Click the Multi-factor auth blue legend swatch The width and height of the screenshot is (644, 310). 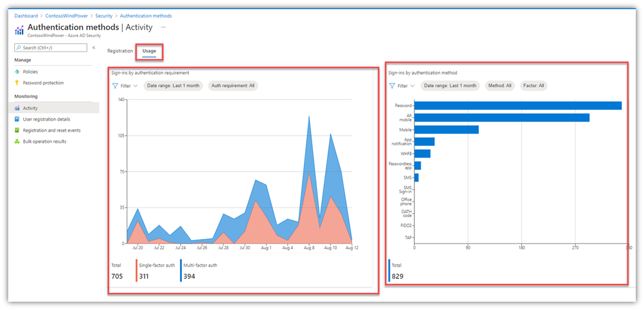(x=181, y=271)
